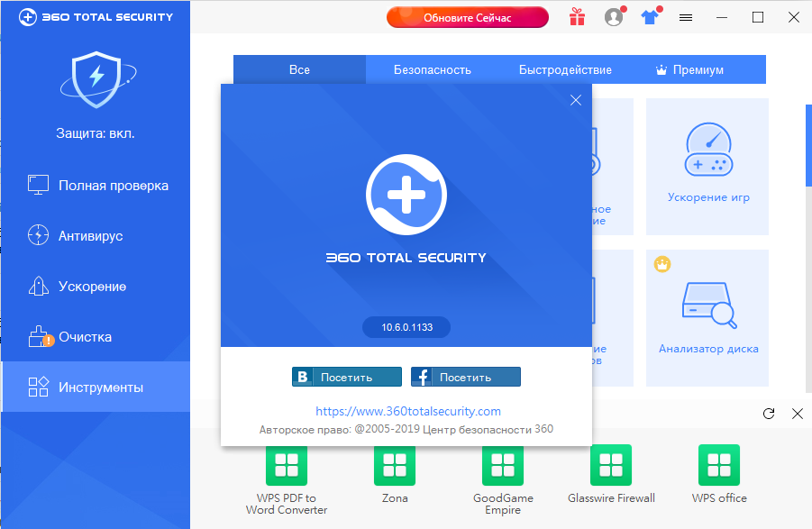The image size is (812, 529).
Task: Click the premium crown badge on Disk Analyzer
Action: pos(662,264)
